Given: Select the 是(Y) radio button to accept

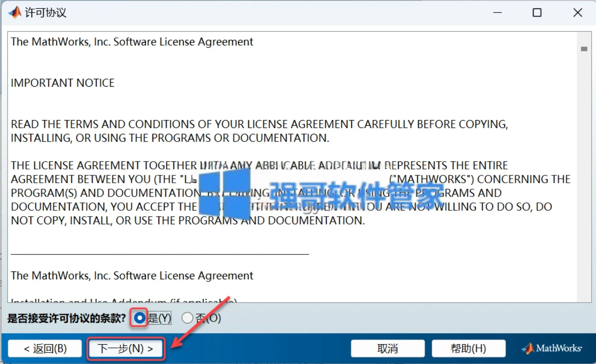Looking at the screenshot, I should point(139,318).
